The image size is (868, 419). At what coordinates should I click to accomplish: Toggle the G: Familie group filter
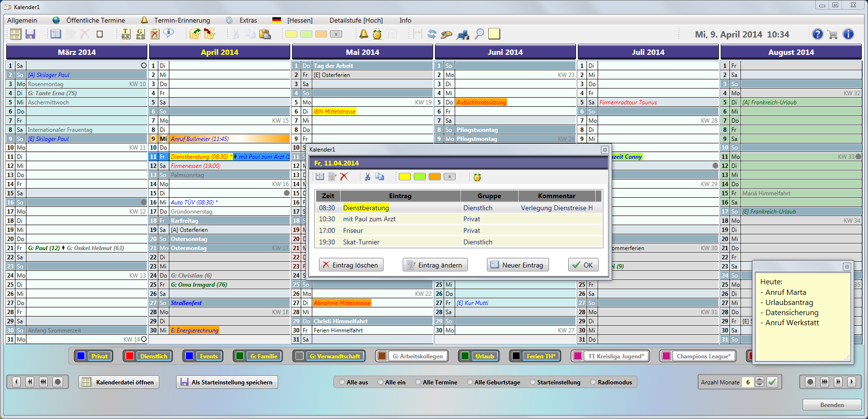[257, 356]
